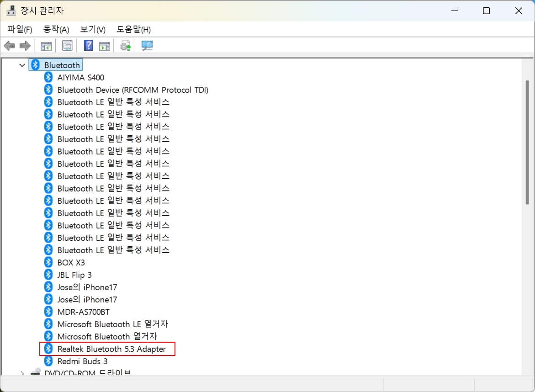This screenshot has width=535, height=392.
Task: Maximize the 장치 관리자 window
Action: (486, 11)
